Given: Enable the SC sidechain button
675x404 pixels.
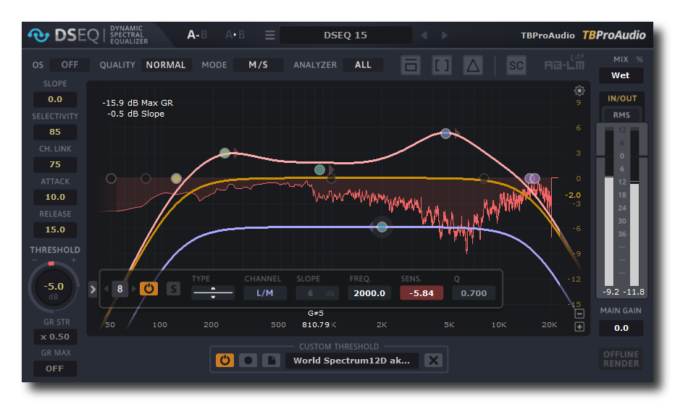Looking at the screenshot, I should click(516, 65).
